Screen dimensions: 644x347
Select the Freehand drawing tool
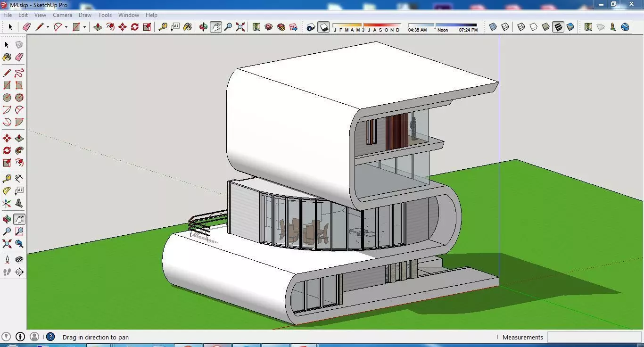tap(19, 73)
